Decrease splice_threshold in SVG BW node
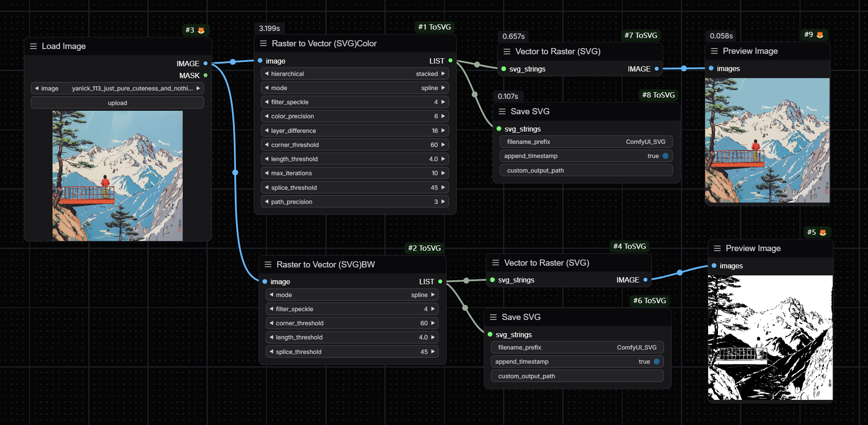Viewport: 868px width, 425px height. click(x=271, y=352)
